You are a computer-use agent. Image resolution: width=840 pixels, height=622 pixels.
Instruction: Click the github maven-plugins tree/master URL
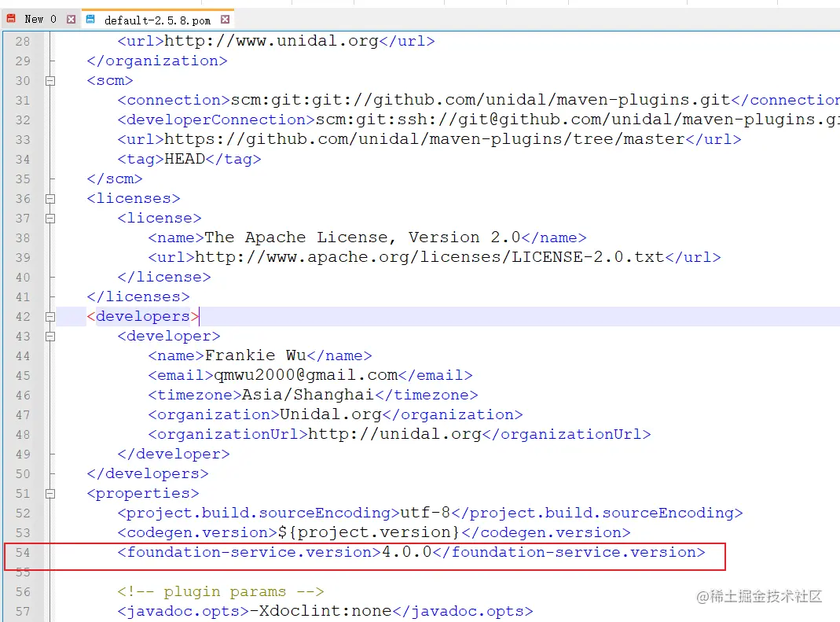click(425, 139)
